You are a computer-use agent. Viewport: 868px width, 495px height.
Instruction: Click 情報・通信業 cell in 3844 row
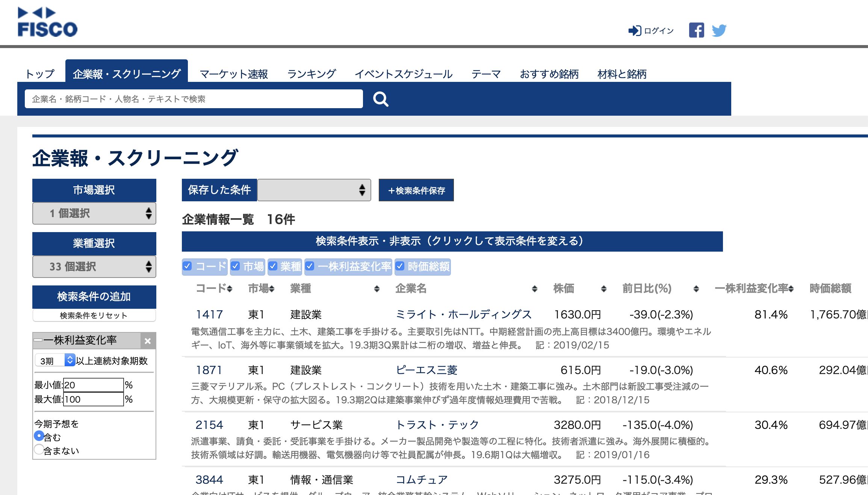tap(322, 480)
